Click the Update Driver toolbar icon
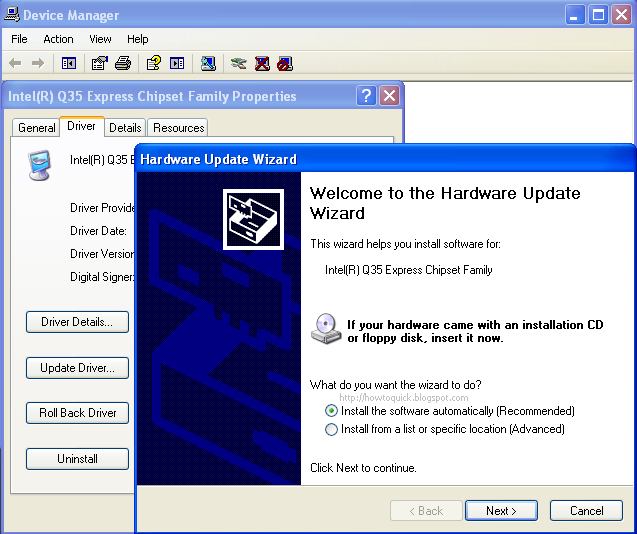637x534 pixels. tap(238, 63)
